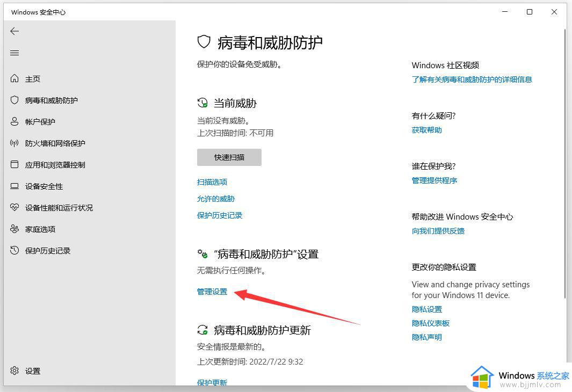Click the clock icon beside 保护历史记录 in sidebar
The width and height of the screenshot is (572, 392).
tap(15, 250)
